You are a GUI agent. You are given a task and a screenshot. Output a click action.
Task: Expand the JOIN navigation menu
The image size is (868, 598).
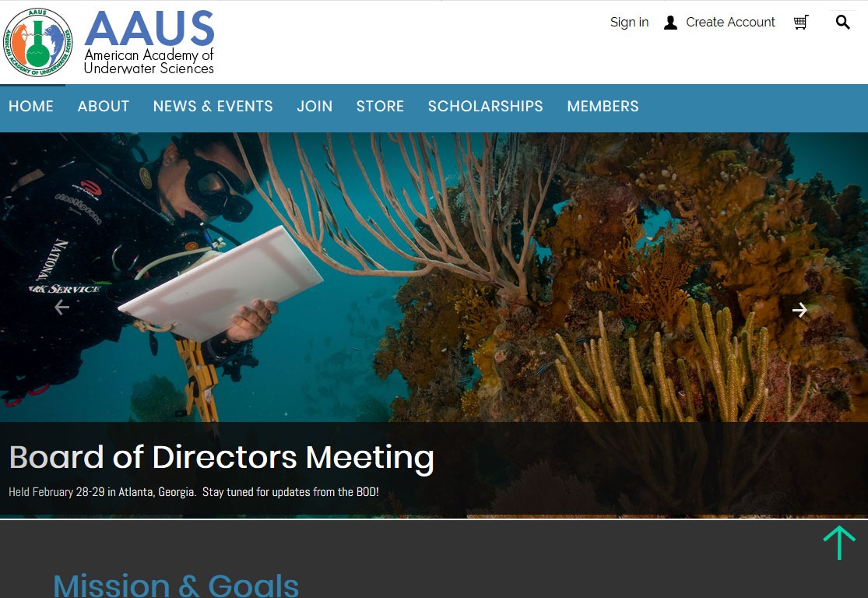[315, 107]
